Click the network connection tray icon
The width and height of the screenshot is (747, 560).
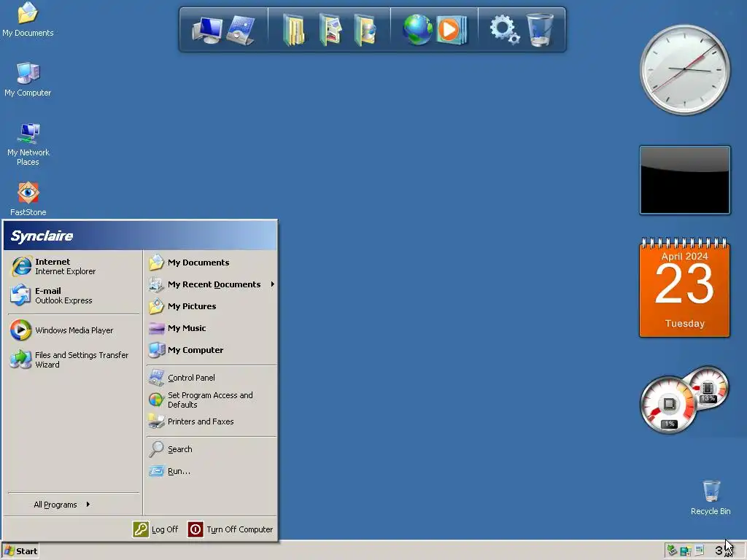point(686,551)
